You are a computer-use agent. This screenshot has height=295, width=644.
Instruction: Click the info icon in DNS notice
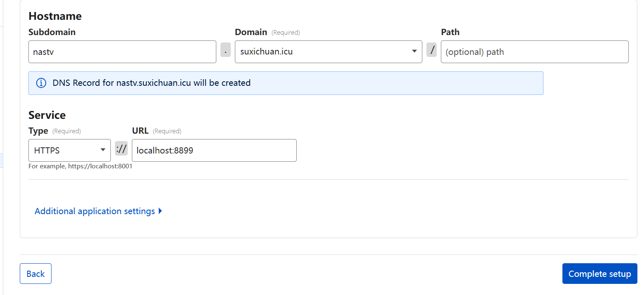coord(41,83)
